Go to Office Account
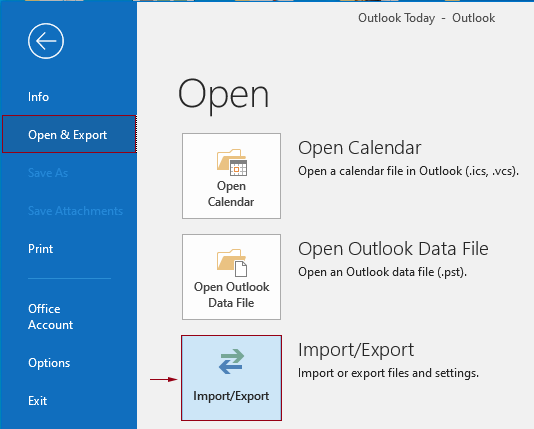The image size is (534, 429). pyautogui.click(x=50, y=317)
